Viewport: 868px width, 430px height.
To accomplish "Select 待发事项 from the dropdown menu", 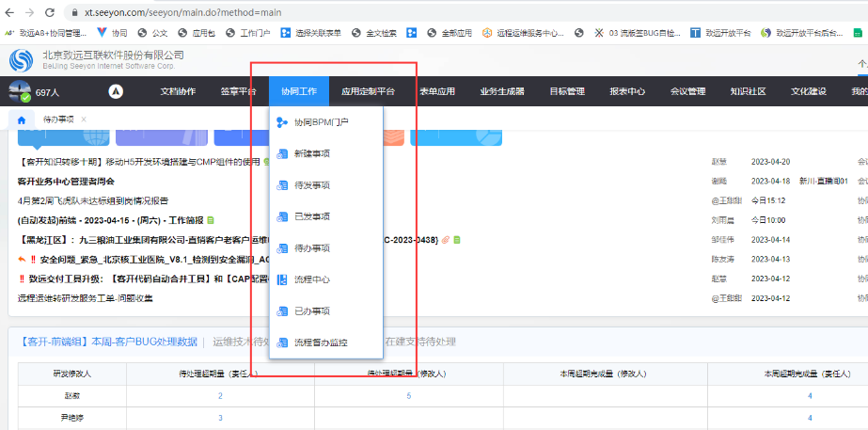I will (311, 185).
